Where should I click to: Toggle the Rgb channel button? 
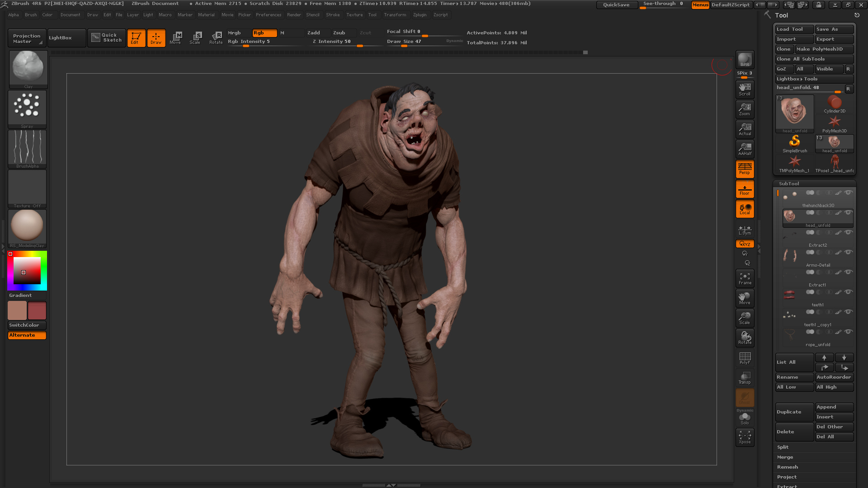(x=265, y=33)
